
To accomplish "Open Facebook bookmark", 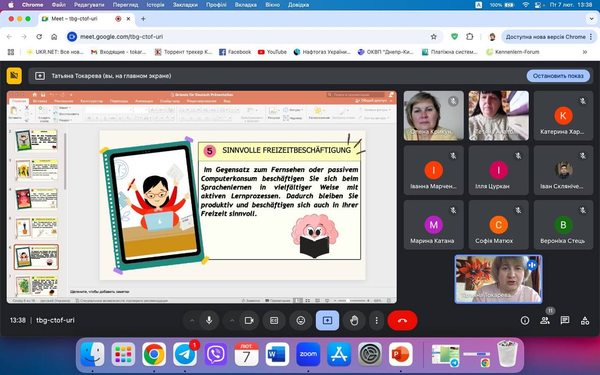I will pos(235,52).
